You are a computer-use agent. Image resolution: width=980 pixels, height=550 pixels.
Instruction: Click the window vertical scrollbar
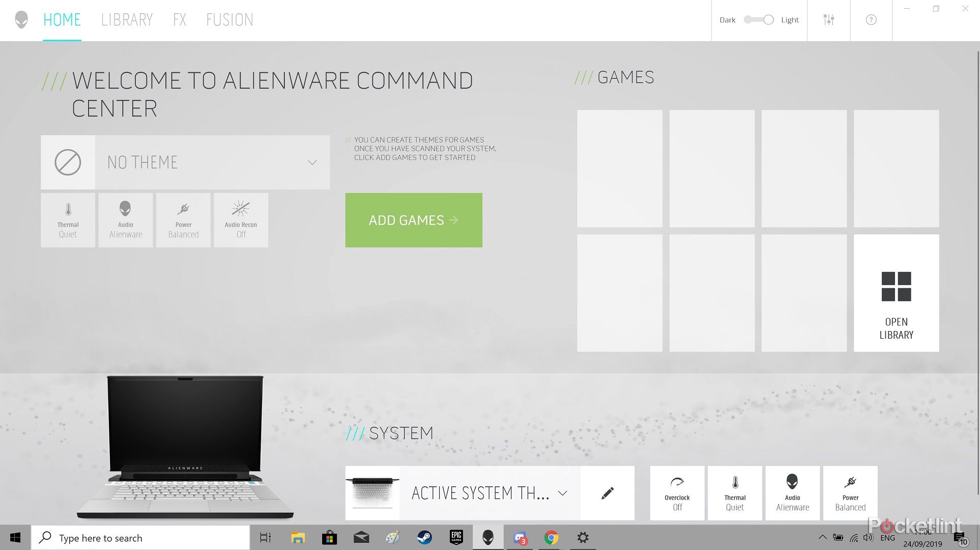click(x=978, y=272)
